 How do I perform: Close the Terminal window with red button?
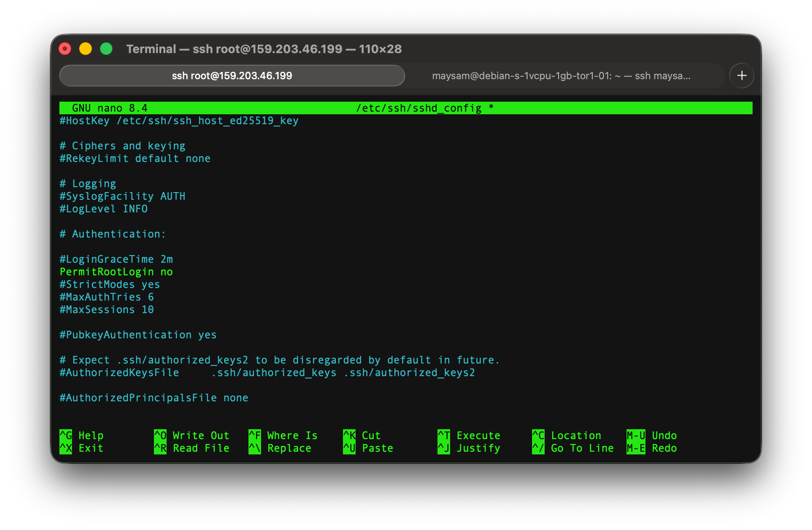coord(65,49)
